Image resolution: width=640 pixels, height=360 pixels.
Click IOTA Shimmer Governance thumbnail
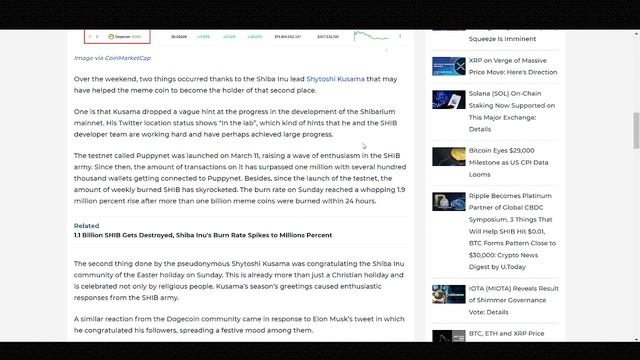pos(449,294)
